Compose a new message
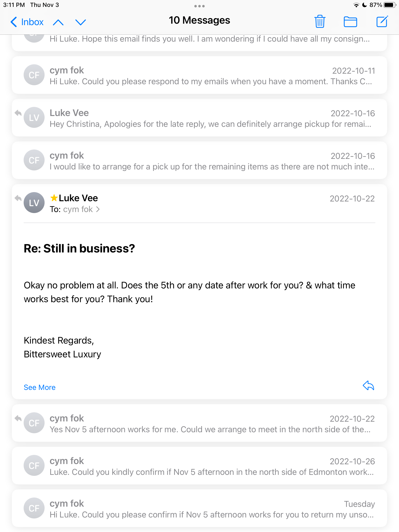 (x=382, y=21)
